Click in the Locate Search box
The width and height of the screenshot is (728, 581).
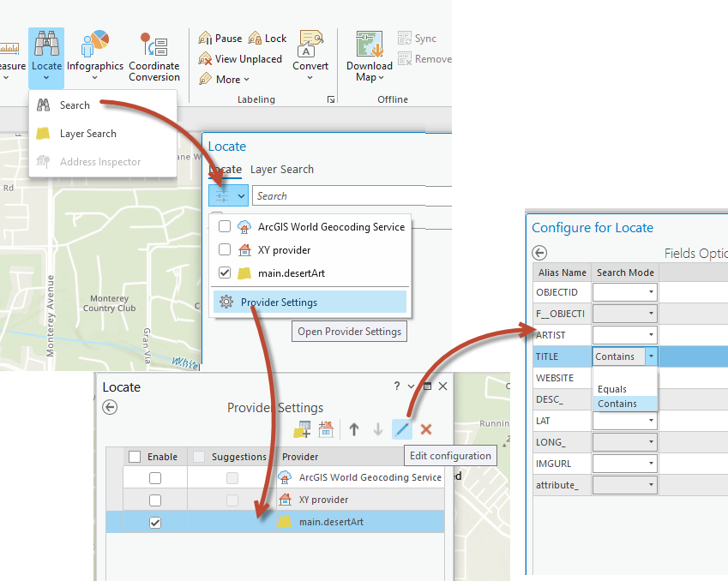pos(352,196)
